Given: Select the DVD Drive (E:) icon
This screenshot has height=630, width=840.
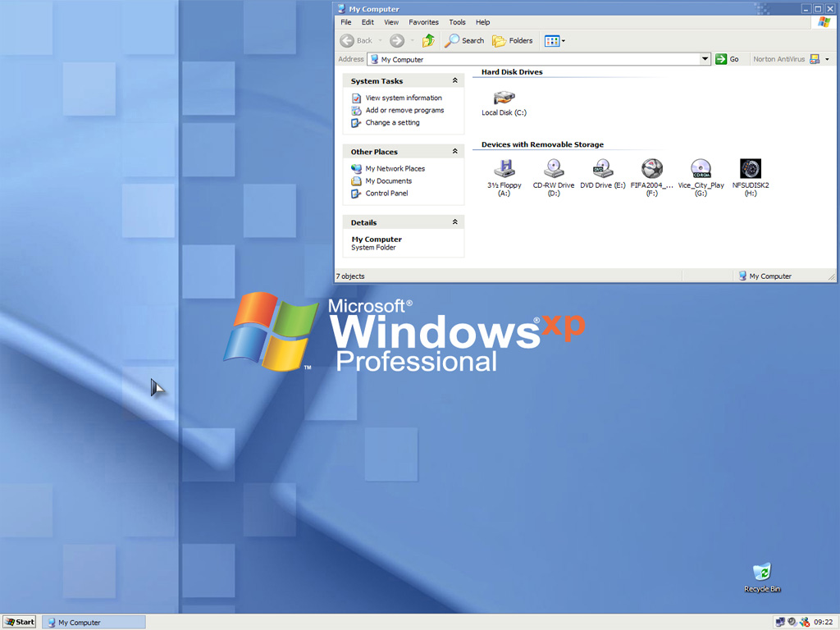Looking at the screenshot, I should (603, 169).
